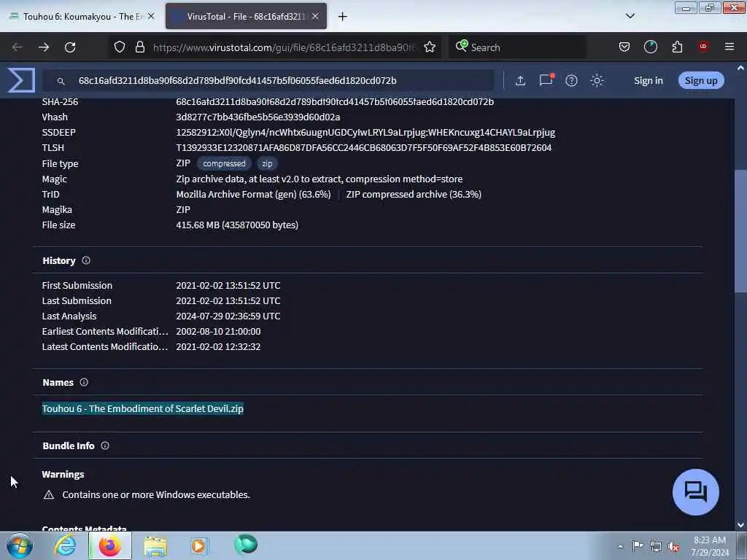Open the chat support bubble
The height and width of the screenshot is (560, 747).
695,492
